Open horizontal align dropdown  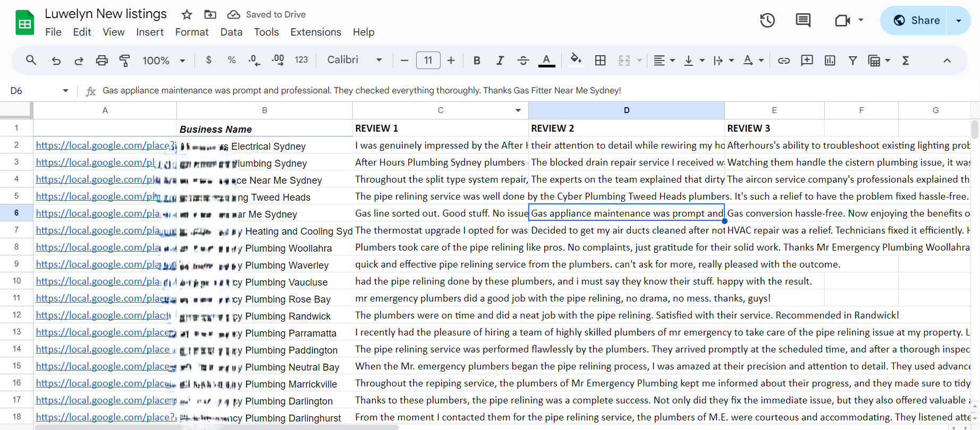coord(664,61)
